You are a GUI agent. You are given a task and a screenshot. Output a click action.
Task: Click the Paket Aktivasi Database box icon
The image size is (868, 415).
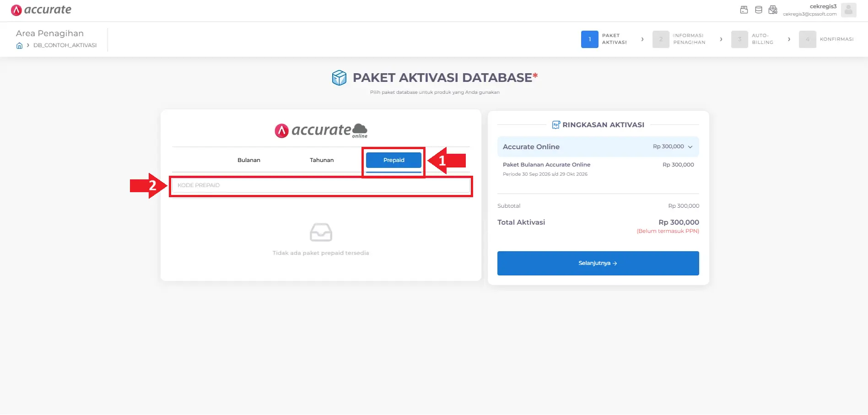tap(339, 78)
